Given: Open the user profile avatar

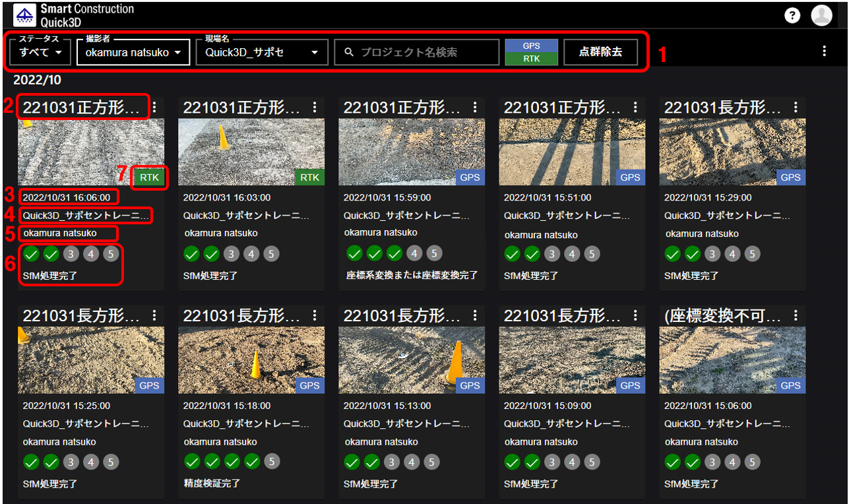Looking at the screenshot, I should pyautogui.click(x=821, y=15).
